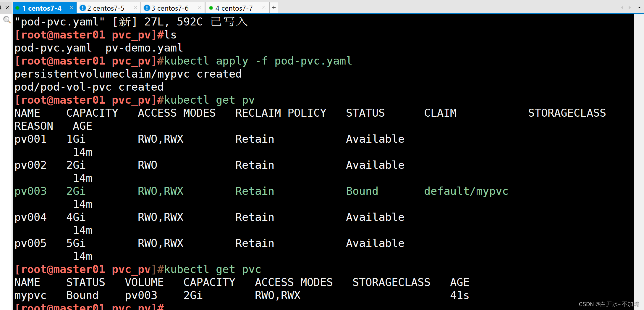Viewport: 644px width, 310px height.
Task: Click the 'kubectl get pvc' command text
Action: click(213, 269)
